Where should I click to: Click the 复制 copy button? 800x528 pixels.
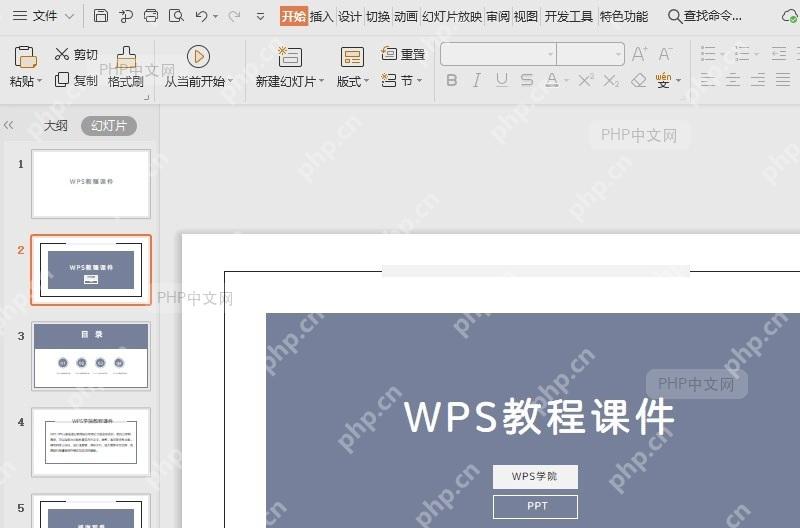click(x=76, y=80)
